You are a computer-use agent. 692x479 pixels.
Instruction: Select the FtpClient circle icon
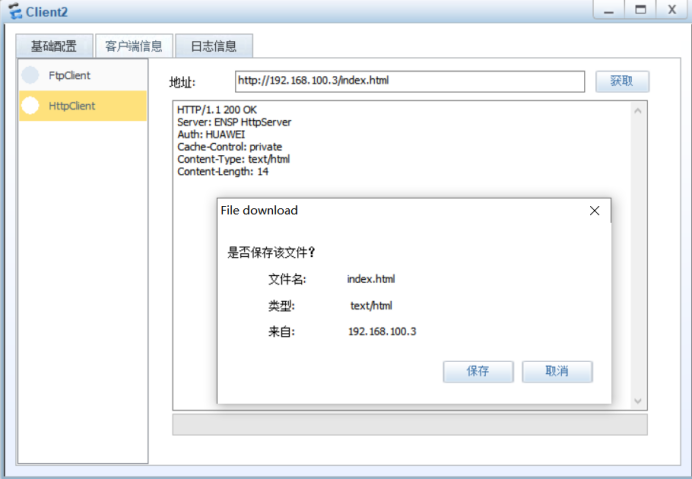pyautogui.click(x=30, y=75)
